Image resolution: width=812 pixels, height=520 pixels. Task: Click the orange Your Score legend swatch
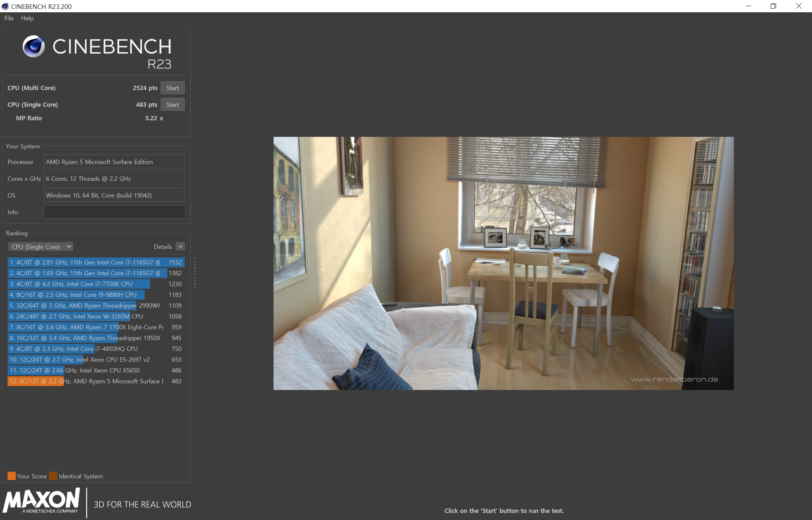(12, 476)
